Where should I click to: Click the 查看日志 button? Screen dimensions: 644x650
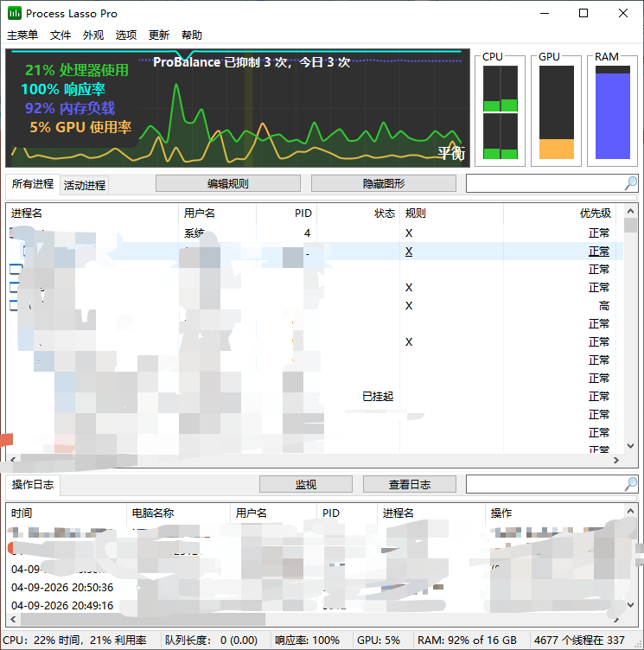(410, 484)
